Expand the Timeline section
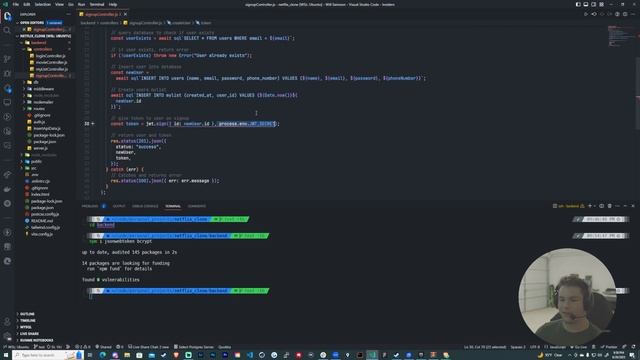The image size is (640, 360). pyautogui.click(x=28, y=321)
